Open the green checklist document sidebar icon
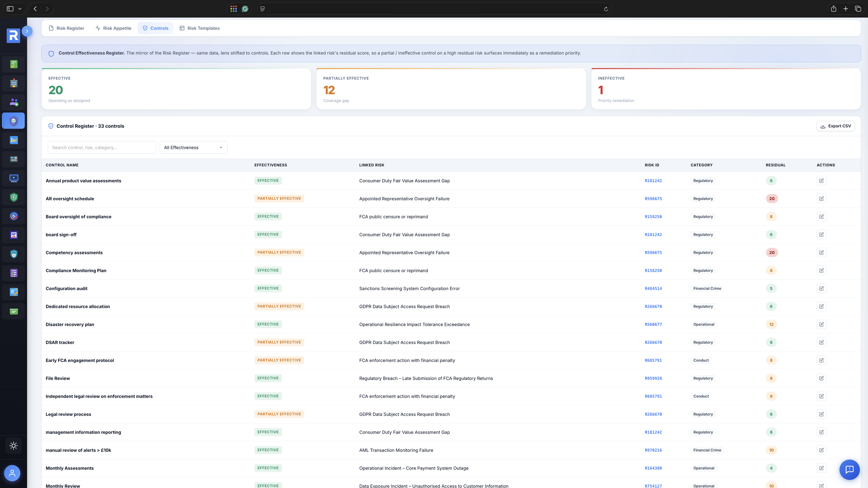Viewport: 868px width, 488px height. point(14,64)
